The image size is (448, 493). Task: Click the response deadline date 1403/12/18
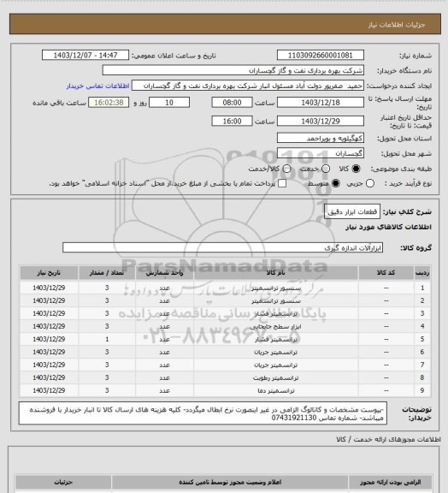(x=321, y=102)
